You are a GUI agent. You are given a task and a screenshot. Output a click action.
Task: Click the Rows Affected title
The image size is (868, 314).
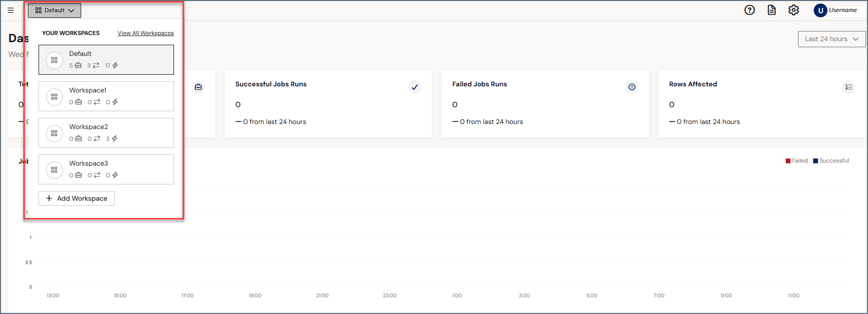693,84
